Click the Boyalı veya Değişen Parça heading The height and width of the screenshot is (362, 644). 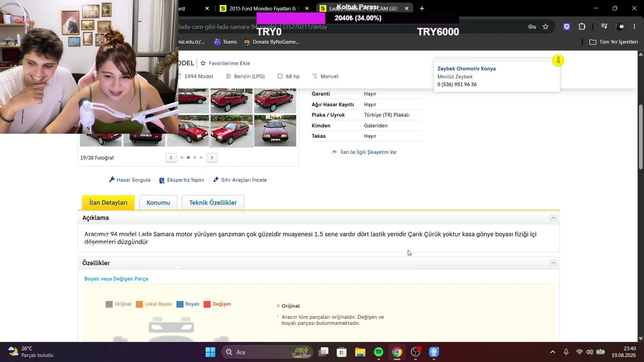116,279
